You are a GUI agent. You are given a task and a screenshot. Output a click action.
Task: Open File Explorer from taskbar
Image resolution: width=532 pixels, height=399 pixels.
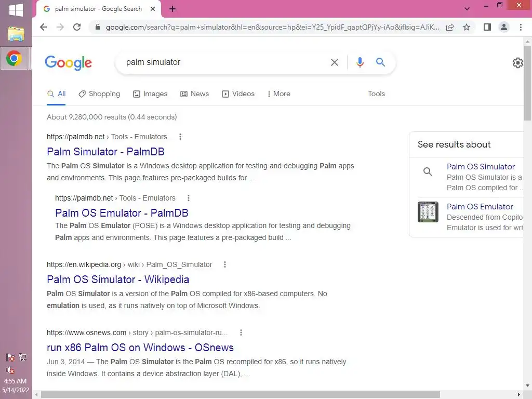click(16, 34)
